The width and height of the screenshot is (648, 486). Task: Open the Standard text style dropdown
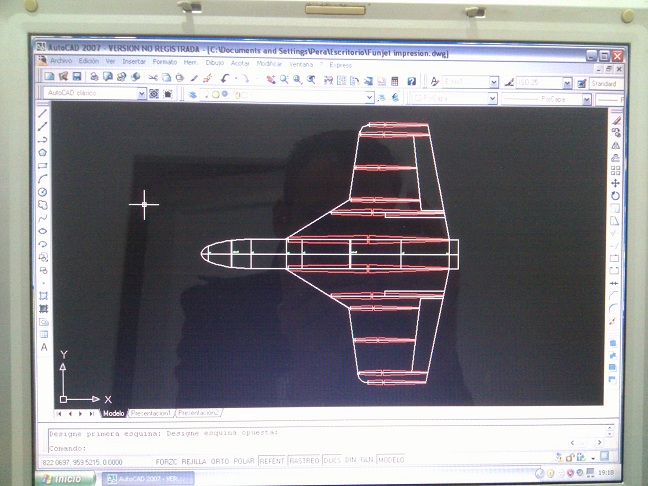[x=606, y=83]
